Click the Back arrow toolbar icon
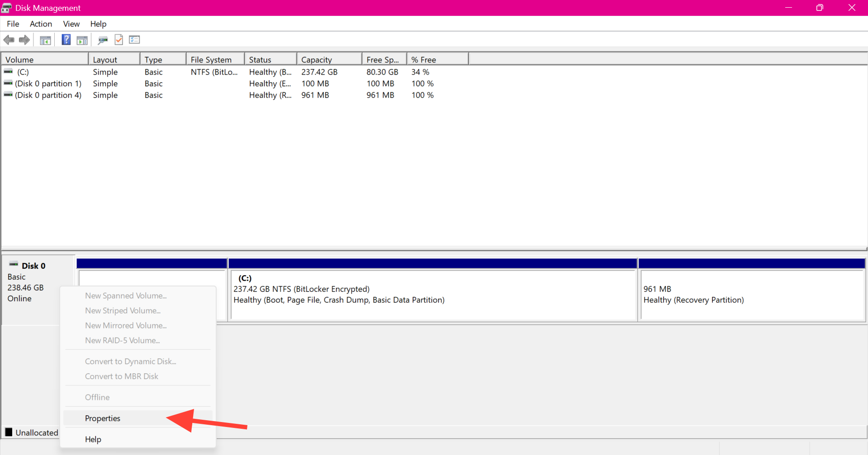 (9, 40)
